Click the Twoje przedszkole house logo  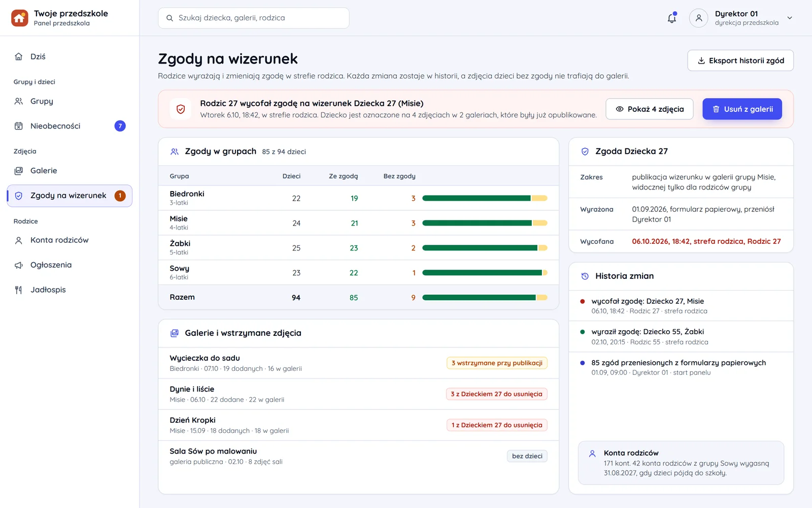20,18
